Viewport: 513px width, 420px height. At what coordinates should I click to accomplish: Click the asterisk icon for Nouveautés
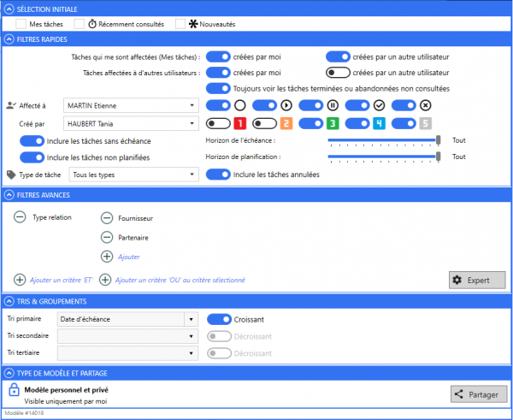[x=193, y=24]
